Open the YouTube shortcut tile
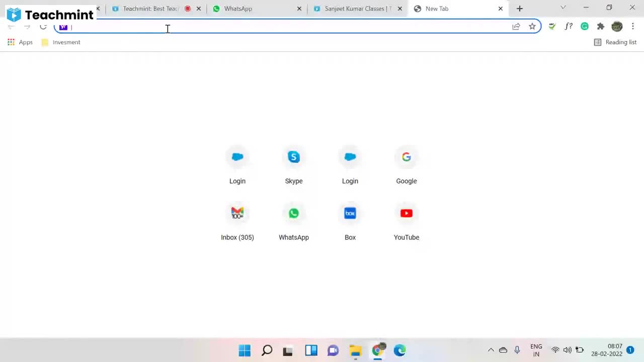 [x=407, y=222]
